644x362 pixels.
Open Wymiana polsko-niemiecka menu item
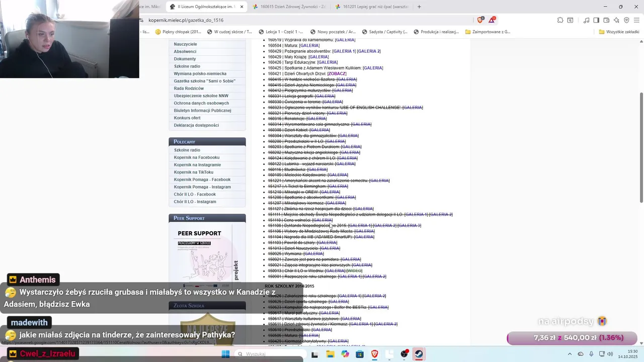click(x=200, y=73)
